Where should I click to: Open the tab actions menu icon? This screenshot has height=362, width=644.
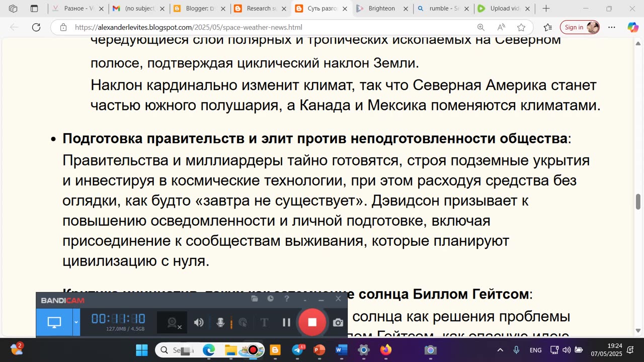click(34, 9)
